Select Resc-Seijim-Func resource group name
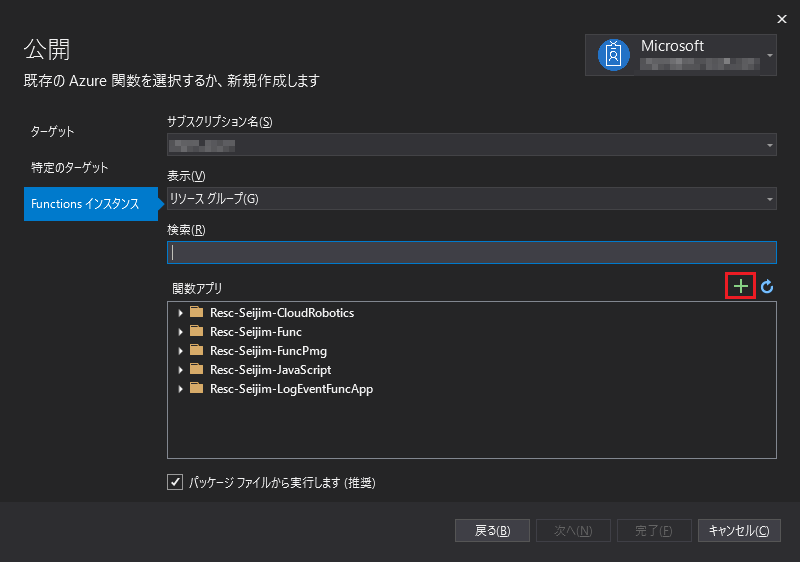The height and width of the screenshot is (562, 800). [x=256, y=331]
